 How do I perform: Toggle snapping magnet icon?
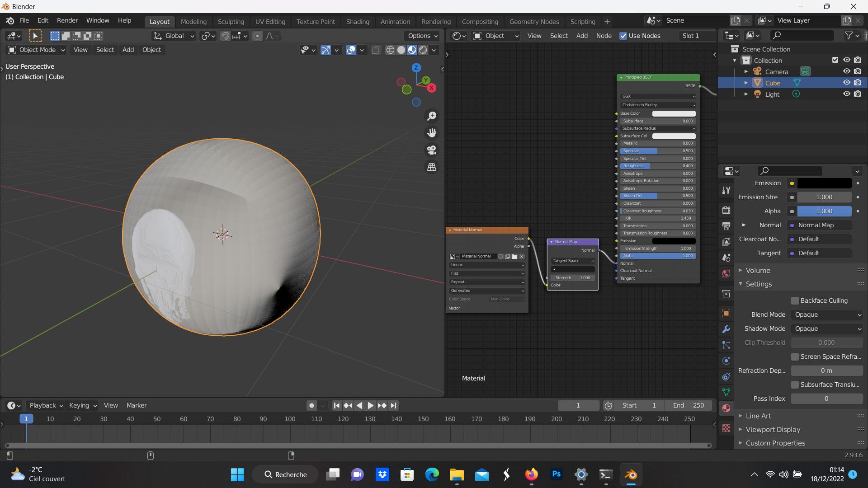coord(225,36)
